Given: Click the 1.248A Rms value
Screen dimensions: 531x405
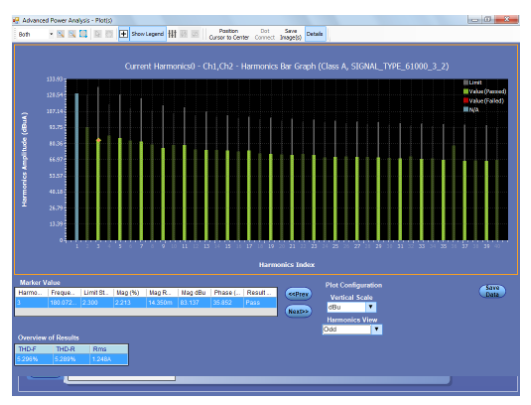Looking at the screenshot, I should (108, 359).
